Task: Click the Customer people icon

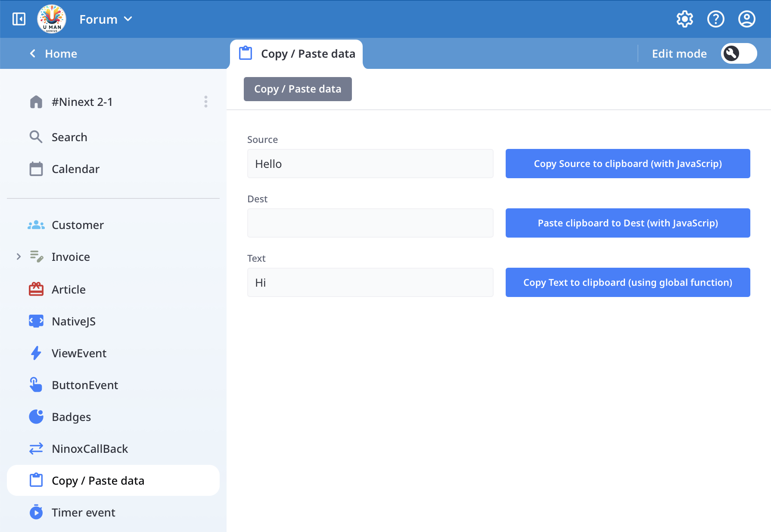Action: click(36, 225)
